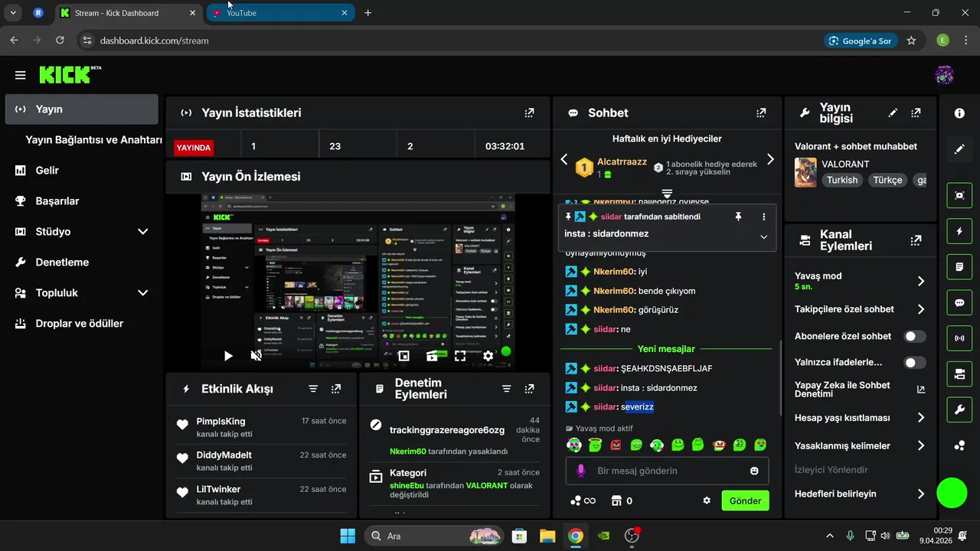Click the pencil edit icon in right sidebar
The width and height of the screenshot is (980, 551).
[959, 149]
